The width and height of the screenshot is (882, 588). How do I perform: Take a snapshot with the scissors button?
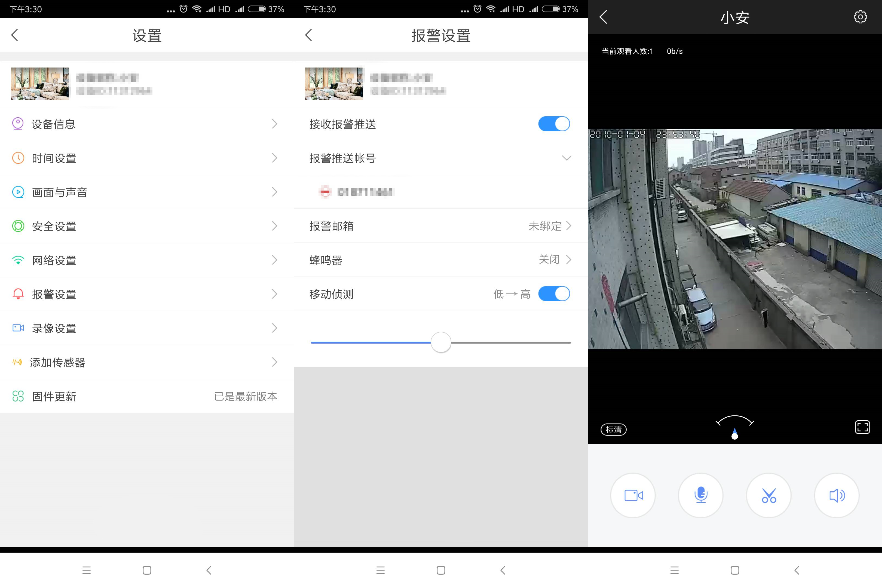[x=769, y=495]
